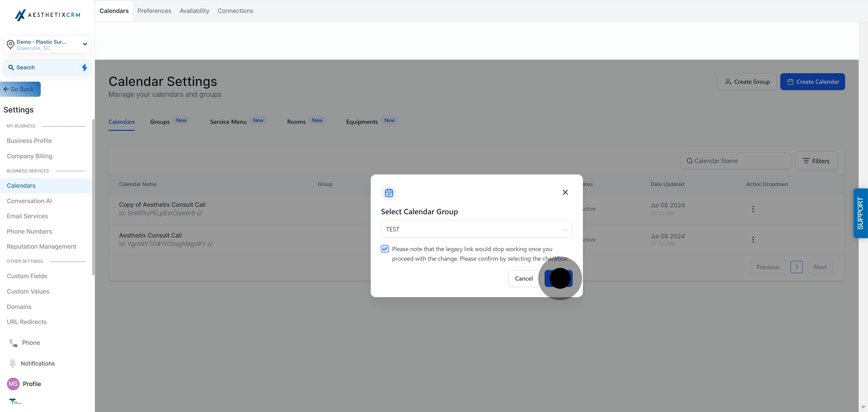Open the TEST calendar group dropdown
The image size is (868, 412).
pos(476,229)
